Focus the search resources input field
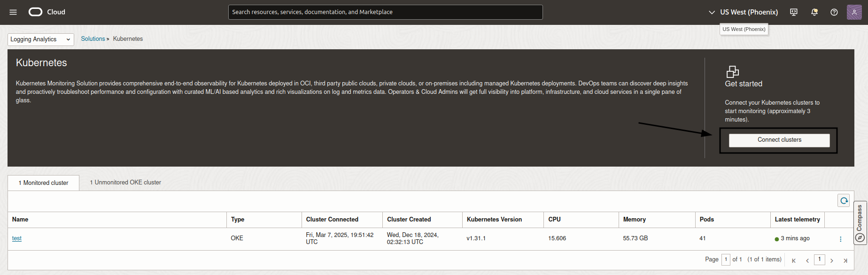This screenshot has height=275, width=868. [385, 12]
